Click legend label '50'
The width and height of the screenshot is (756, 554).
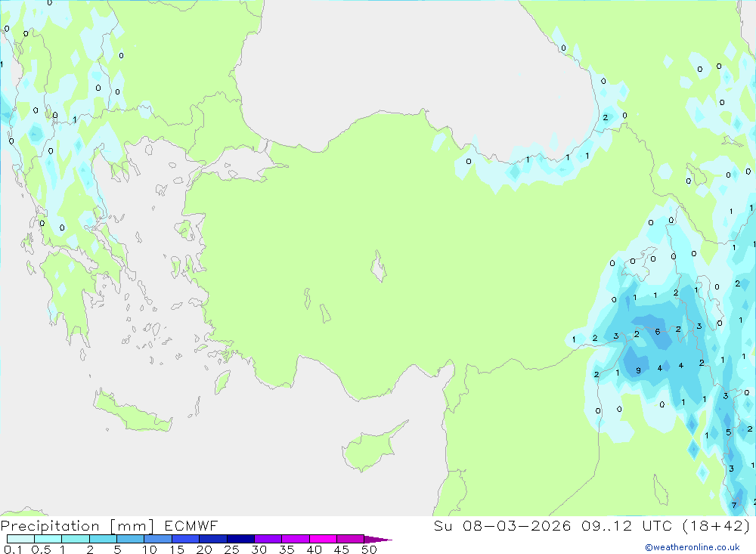[x=369, y=549]
